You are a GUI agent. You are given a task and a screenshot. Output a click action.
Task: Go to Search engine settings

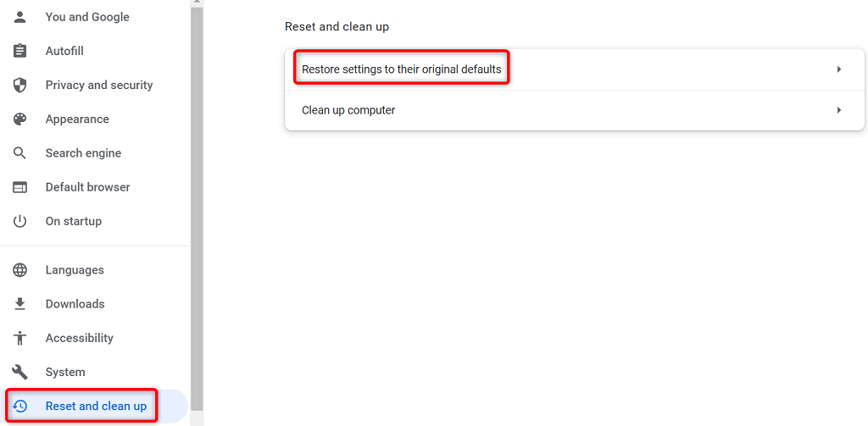click(x=83, y=153)
